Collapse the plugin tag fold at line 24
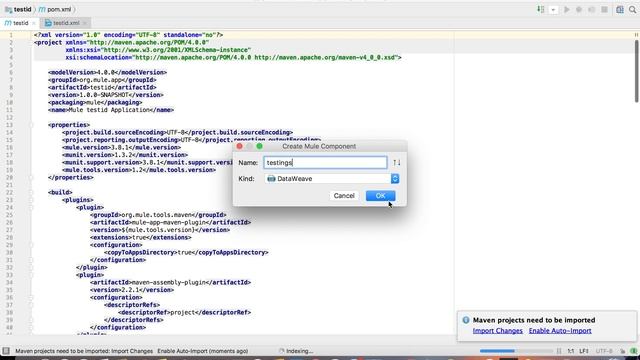 click(31, 207)
